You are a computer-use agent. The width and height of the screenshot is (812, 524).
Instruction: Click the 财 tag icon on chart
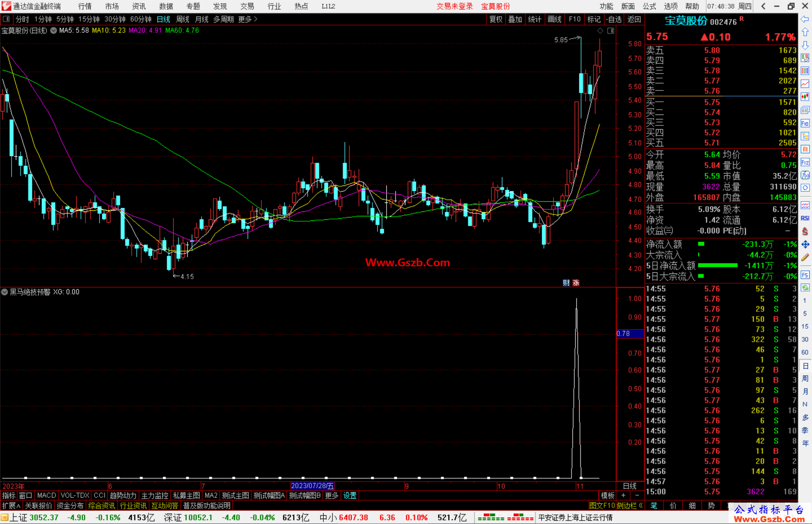pos(566,283)
